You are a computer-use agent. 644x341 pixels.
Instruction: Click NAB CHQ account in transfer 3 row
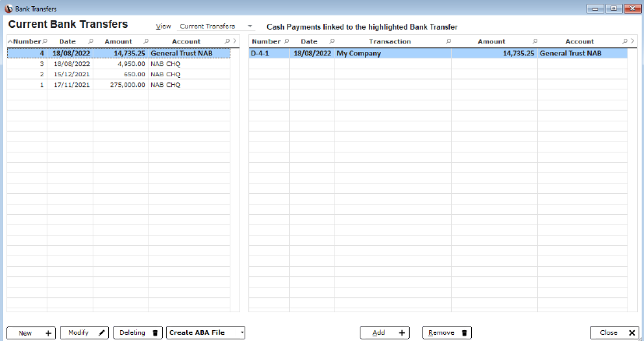(166, 64)
